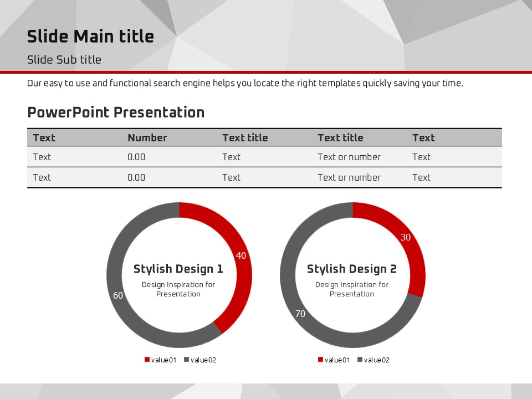Select the 'Stylish Design 2' chart title
Screen dimensions: 532x399
(x=352, y=269)
